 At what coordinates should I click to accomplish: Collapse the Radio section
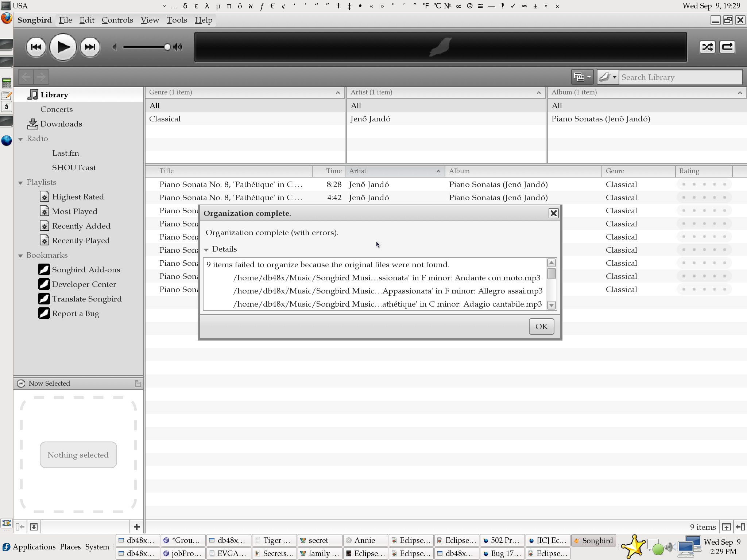pos(20,139)
